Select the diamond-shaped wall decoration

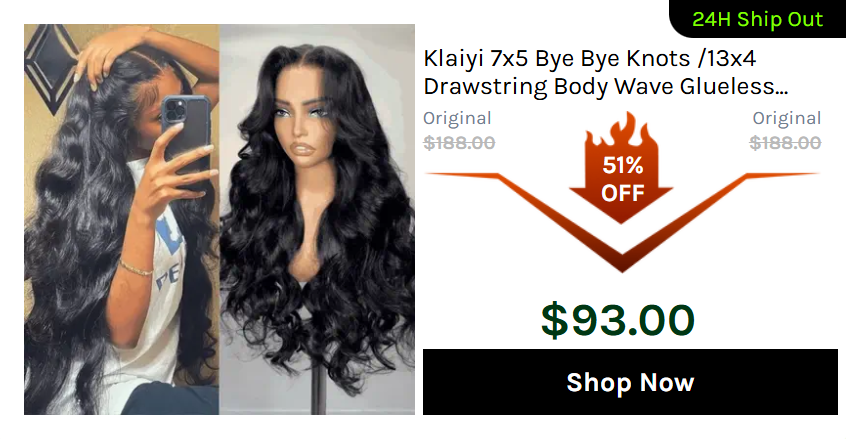(52, 66)
